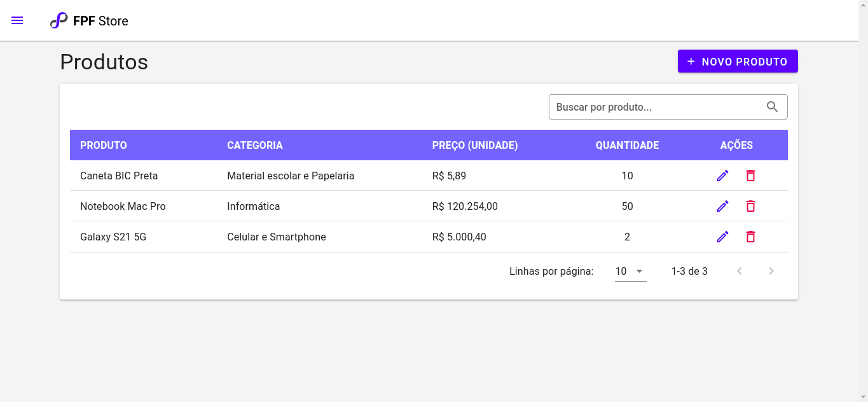The width and height of the screenshot is (868, 402).
Task: Sort by the Categoria column header
Action: pyautogui.click(x=255, y=145)
